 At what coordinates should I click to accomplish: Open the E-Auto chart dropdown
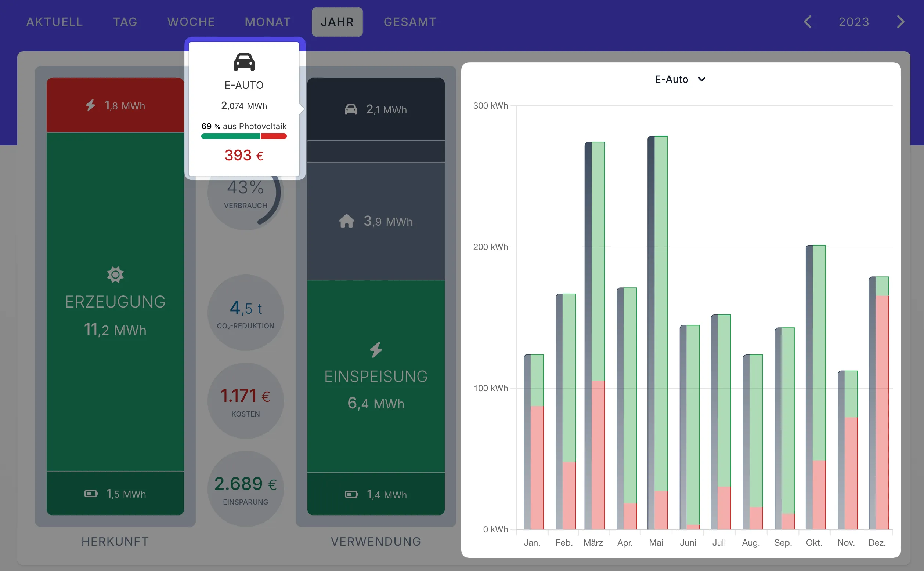[680, 79]
